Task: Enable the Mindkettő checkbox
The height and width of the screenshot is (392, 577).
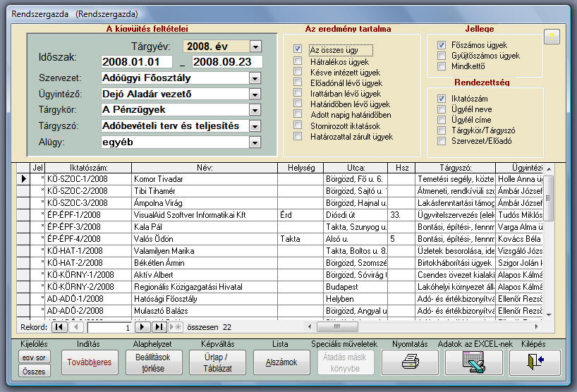Action: (x=442, y=66)
